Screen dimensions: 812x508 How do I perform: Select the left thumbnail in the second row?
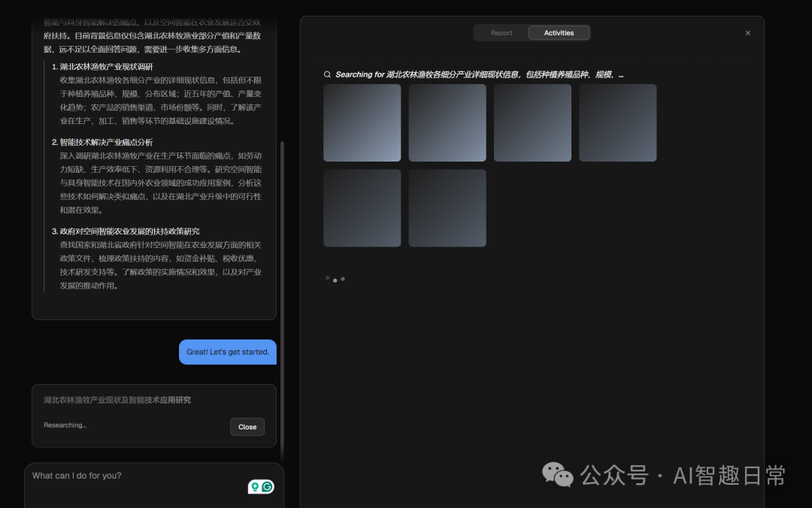362,207
